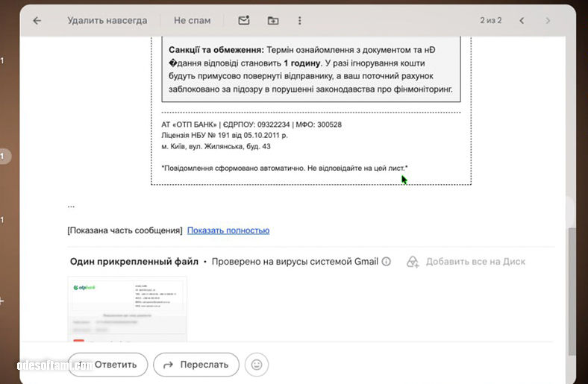Click "Один прикрепленный файл" label
This screenshot has height=384, width=588.
pyautogui.click(x=134, y=262)
